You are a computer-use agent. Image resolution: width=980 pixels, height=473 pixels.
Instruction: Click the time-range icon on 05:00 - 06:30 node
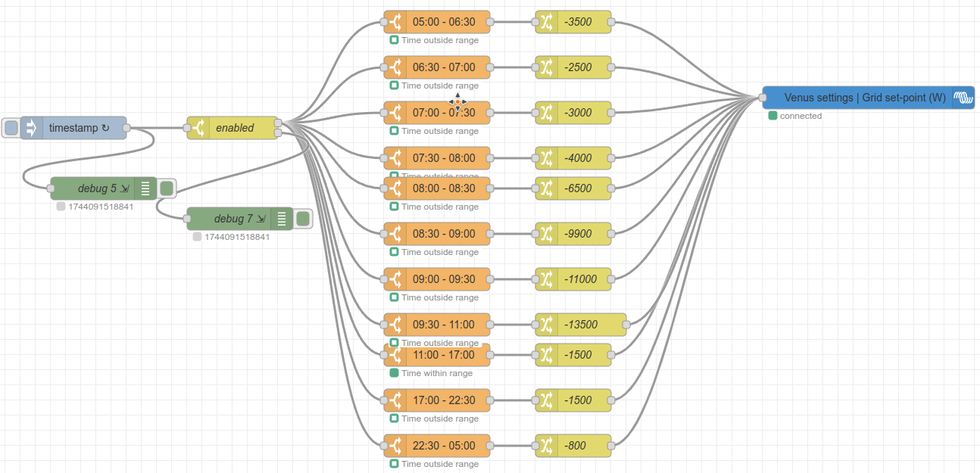(395, 22)
